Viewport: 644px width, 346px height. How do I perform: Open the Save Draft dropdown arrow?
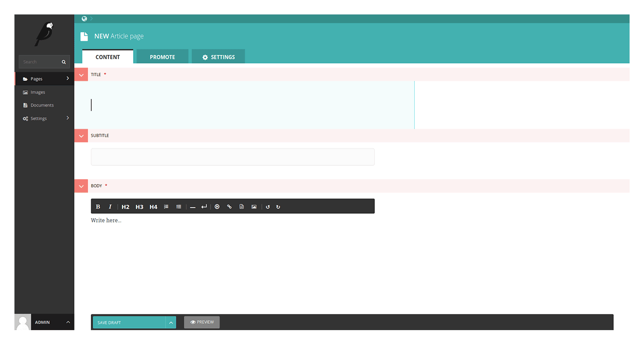pyautogui.click(x=171, y=322)
